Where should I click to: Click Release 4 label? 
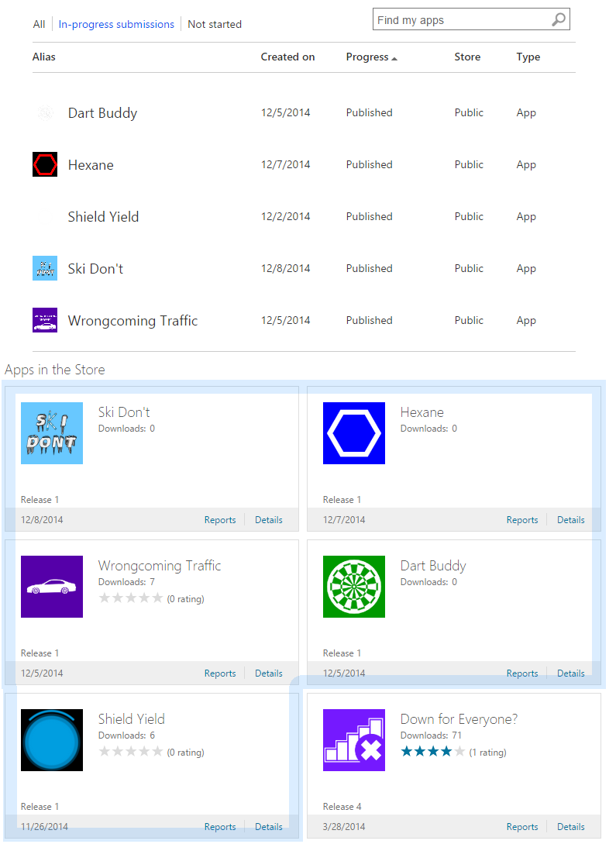(x=342, y=806)
